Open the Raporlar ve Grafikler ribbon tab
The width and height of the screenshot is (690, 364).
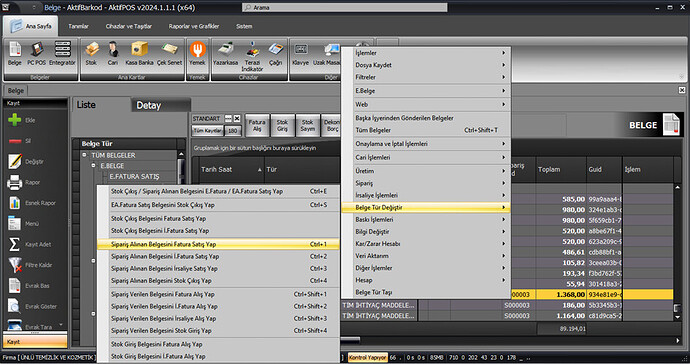point(194,26)
